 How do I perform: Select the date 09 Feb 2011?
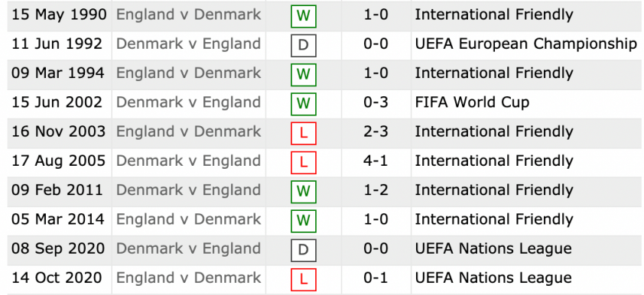click(57, 190)
